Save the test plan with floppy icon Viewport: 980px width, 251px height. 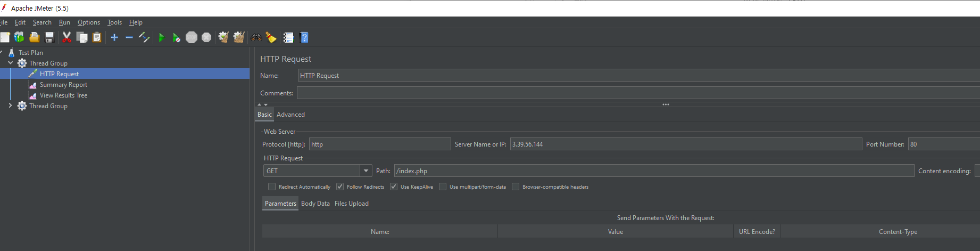click(x=49, y=37)
